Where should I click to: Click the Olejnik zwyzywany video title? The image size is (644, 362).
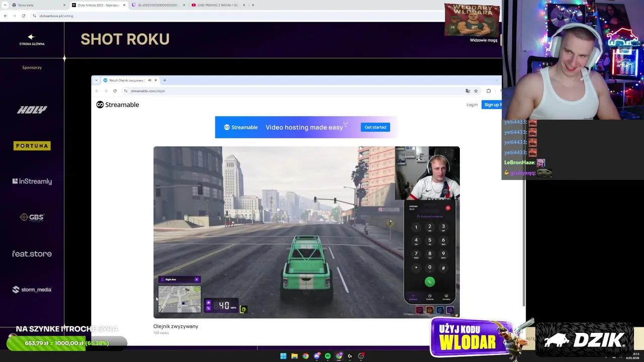point(176,326)
